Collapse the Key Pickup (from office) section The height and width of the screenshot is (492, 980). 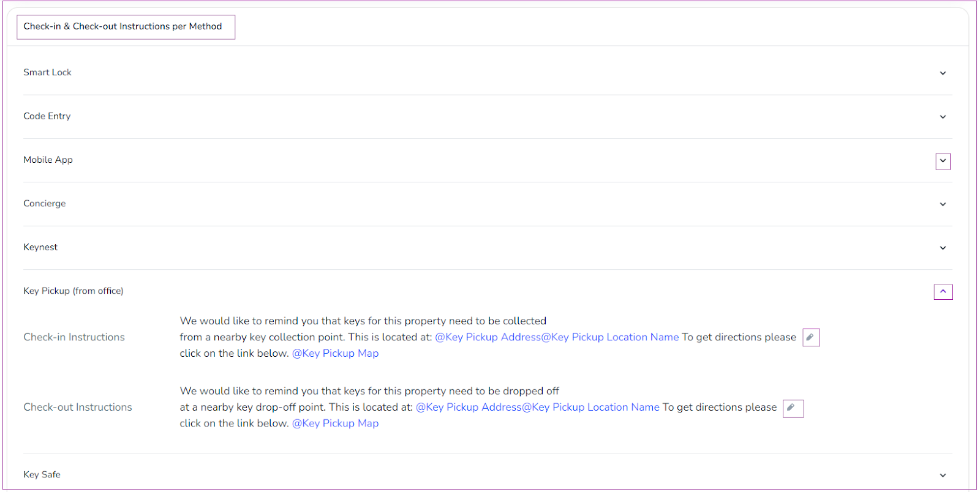click(943, 292)
